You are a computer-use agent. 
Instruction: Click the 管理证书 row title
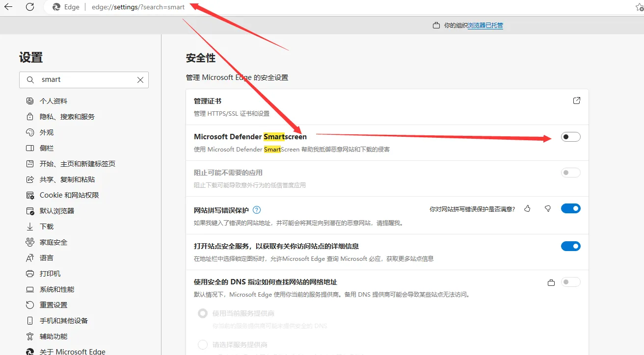pos(208,101)
